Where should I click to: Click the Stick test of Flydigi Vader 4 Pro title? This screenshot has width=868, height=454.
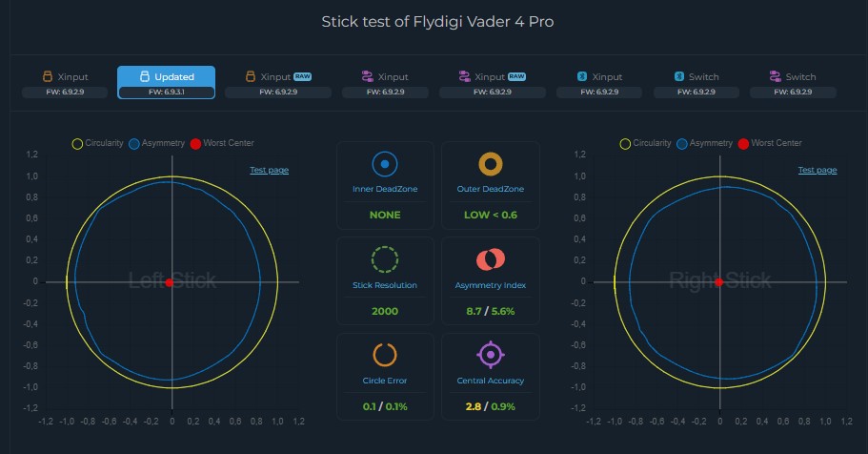pos(437,22)
